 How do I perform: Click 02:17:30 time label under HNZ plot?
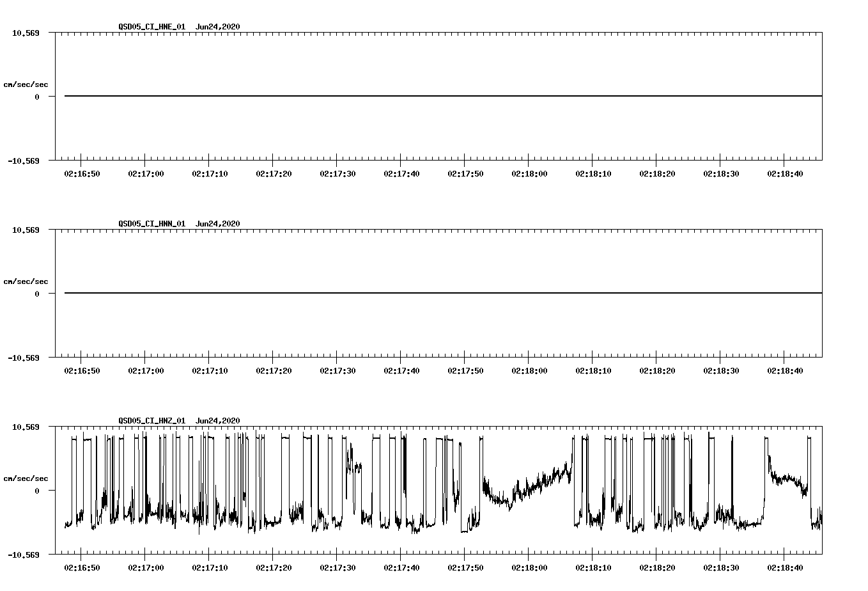[x=337, y=567]
